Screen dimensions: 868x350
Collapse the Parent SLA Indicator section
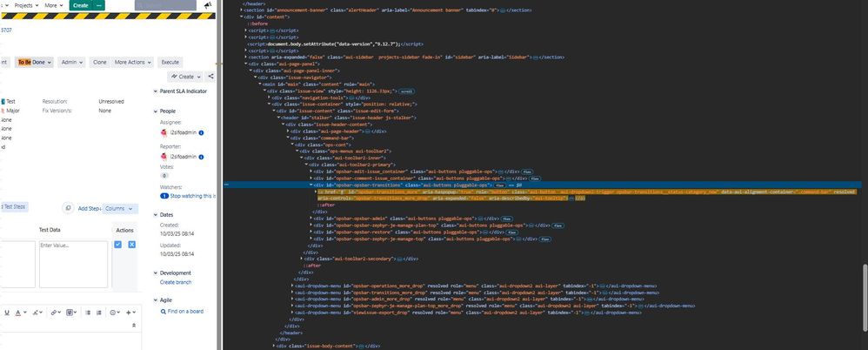click(156, 91)
